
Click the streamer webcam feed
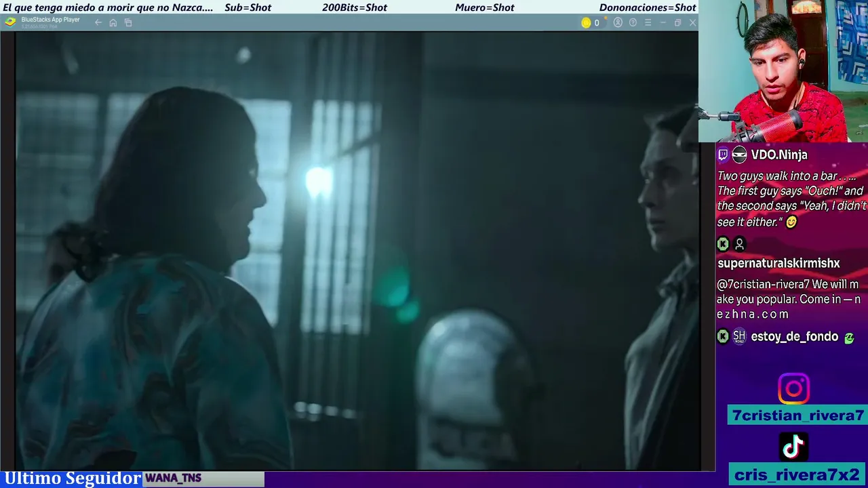[783, 71]
